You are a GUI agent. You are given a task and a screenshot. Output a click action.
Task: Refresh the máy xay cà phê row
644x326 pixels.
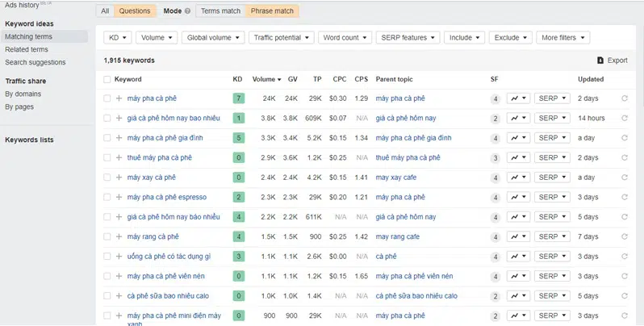[625, 178]
